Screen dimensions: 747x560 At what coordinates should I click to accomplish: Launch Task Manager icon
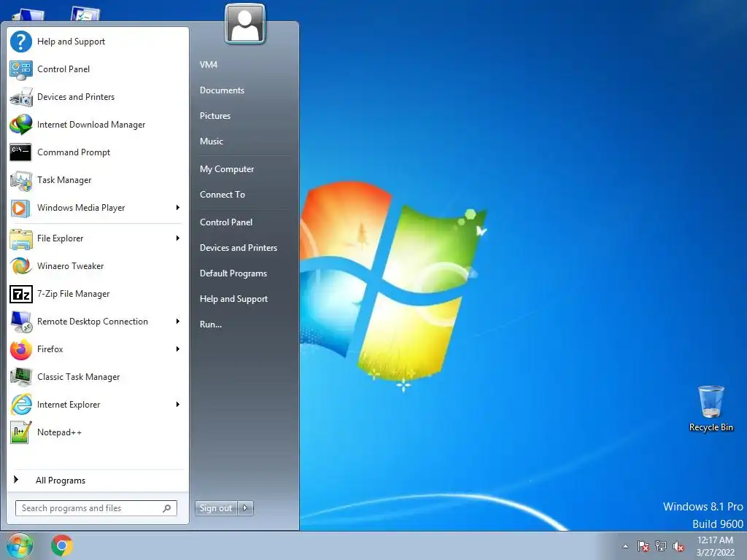tap(21, 180)
